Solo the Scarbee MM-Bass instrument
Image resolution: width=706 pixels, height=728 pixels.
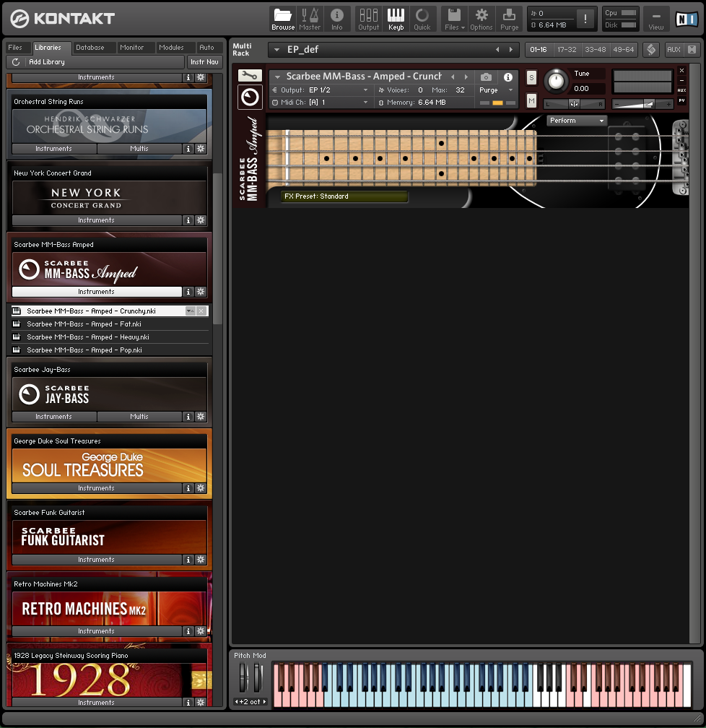pos(531,78)
